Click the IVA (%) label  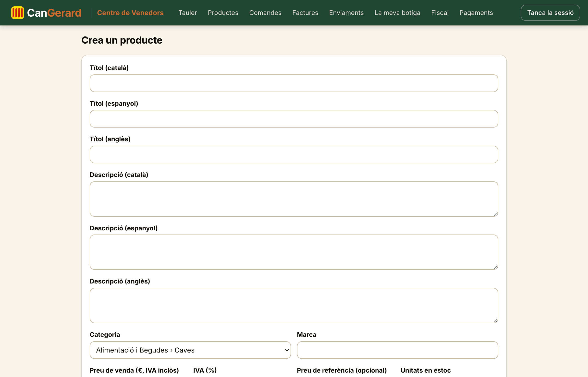tap(205, 370)
